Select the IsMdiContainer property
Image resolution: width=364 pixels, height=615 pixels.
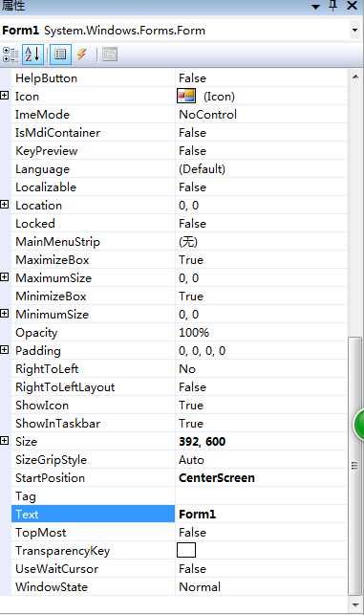coord(57,133)
